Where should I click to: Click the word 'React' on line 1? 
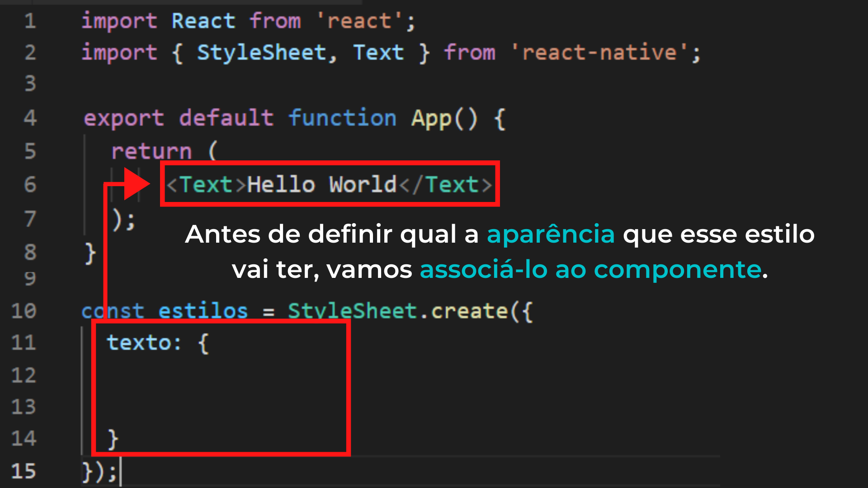tap(203, 21)
